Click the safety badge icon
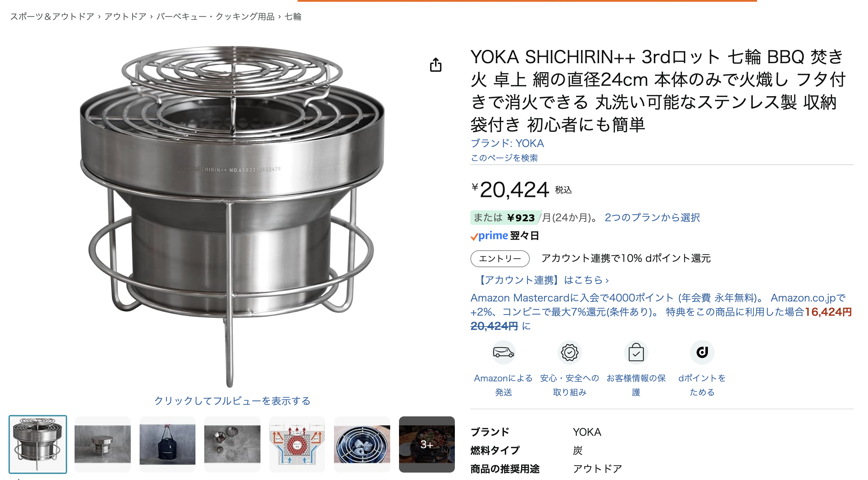Viewport: 868px width, 480px height. [x=570, y=352]
